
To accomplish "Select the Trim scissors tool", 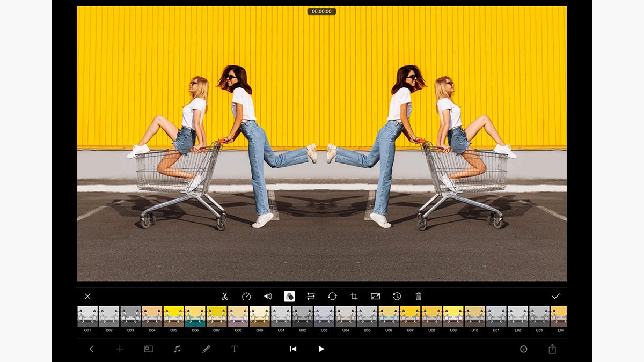I will (x=225, y=295).
